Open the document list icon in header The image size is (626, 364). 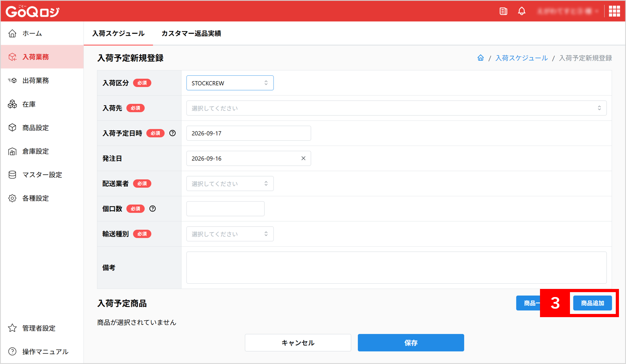coord(503,11)
